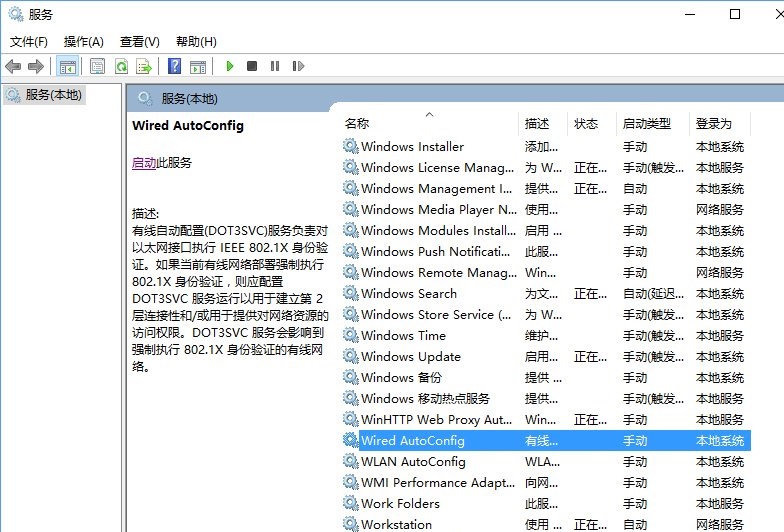Click the 启动 link to start service
Screen dimensions: 784x532
(x=144, y=162)
